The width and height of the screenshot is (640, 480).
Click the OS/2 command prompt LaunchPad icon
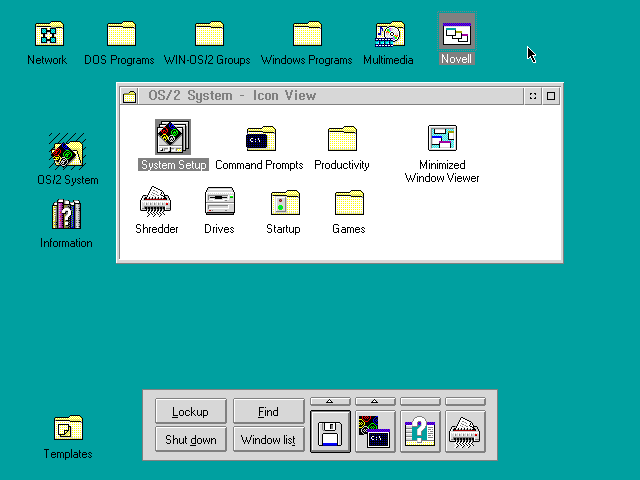click(x=375, y=432)
